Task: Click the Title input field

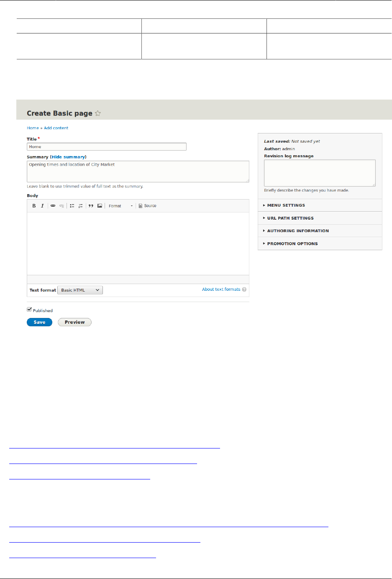Action: tap(106, 147)
